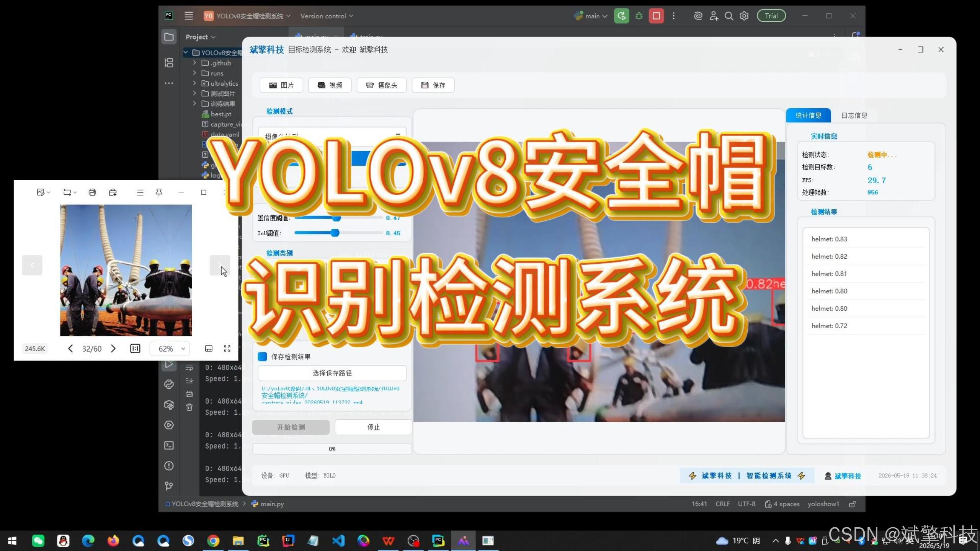
Task: Open image viewer zoom 62% dropdown
Action: 170,349
